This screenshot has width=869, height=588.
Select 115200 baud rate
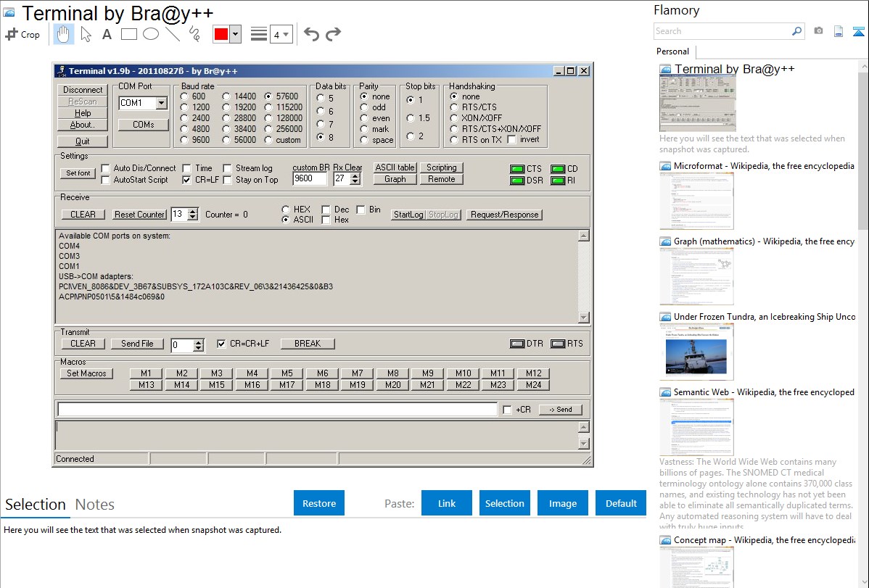pyautogui.click(x=268, y=107)
